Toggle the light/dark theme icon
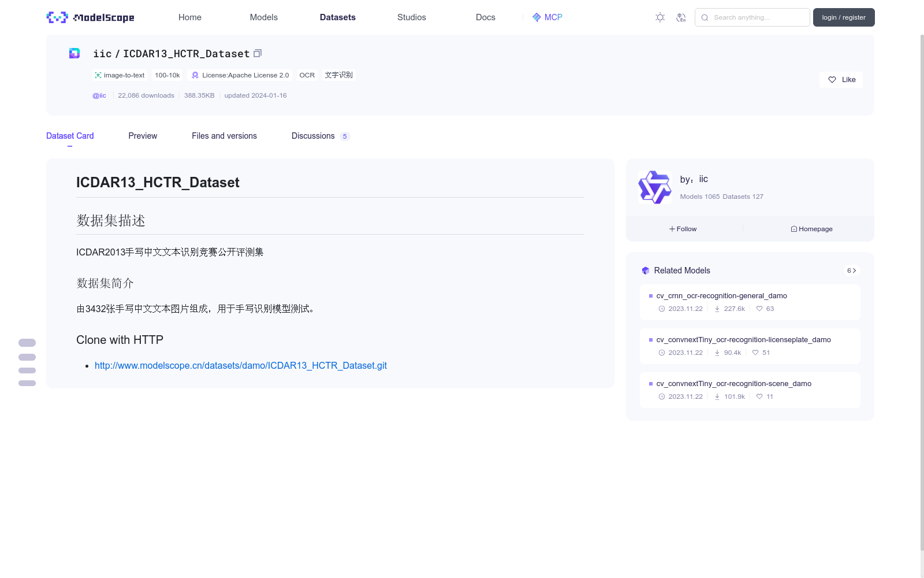This screenshot has height=578, width=924. [x=660, y=17]
